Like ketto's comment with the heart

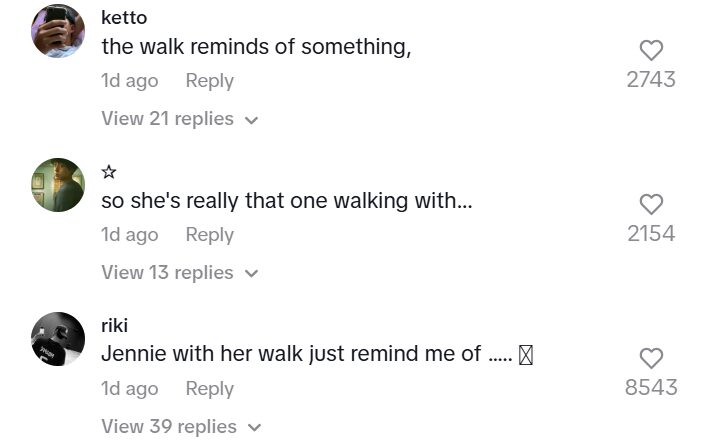(x=651, y=51)
